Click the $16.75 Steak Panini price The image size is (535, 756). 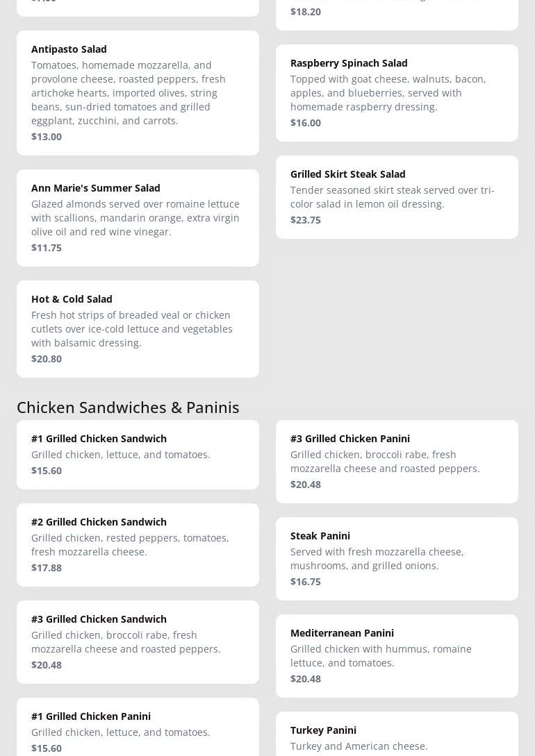point(306,582)
